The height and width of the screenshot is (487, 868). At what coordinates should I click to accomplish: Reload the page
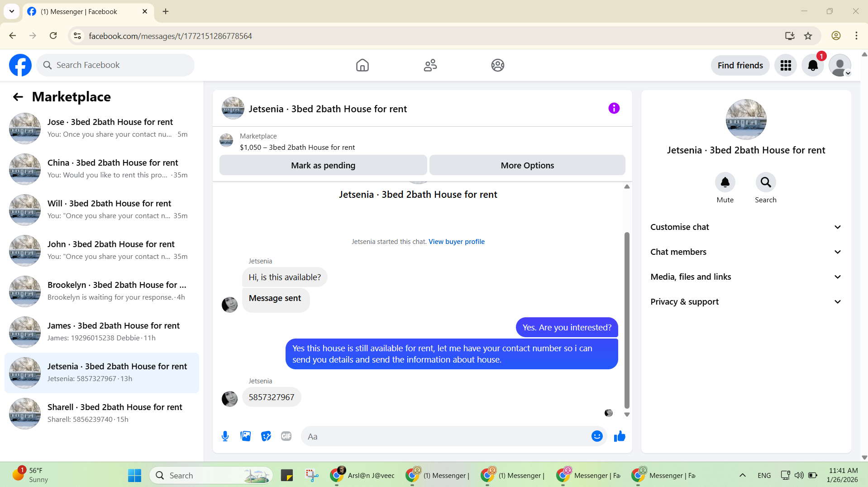tap(53, 36)
